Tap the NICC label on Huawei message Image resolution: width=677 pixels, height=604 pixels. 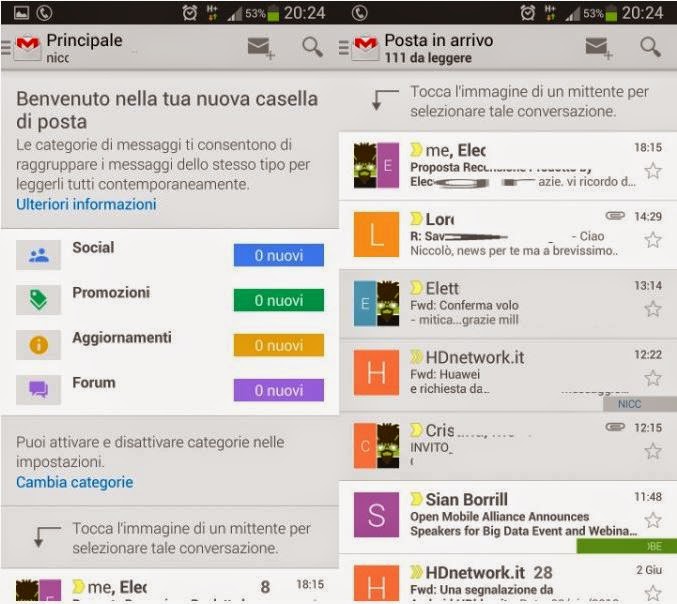(x=640, y=404)
